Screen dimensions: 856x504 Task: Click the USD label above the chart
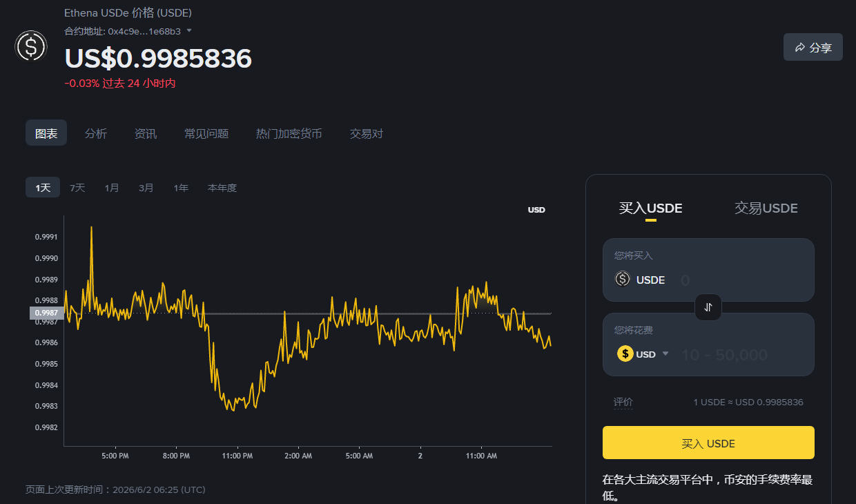[536, 210]
